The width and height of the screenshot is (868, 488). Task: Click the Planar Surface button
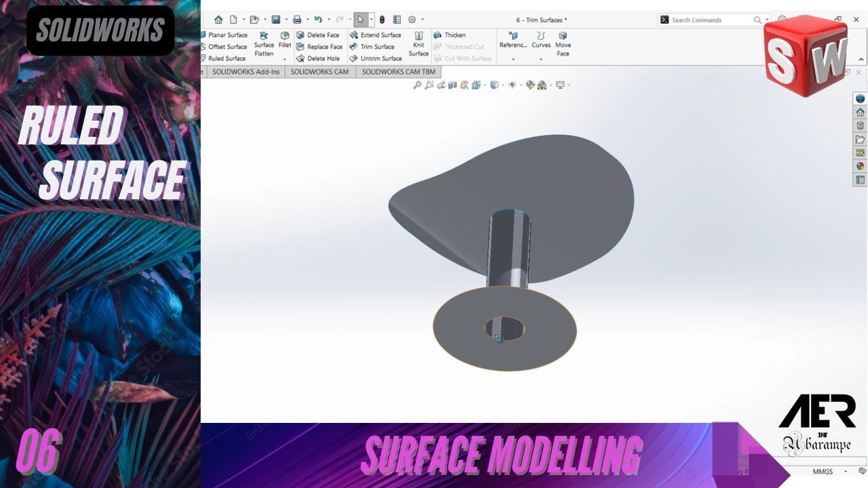[x=224, y=35]
